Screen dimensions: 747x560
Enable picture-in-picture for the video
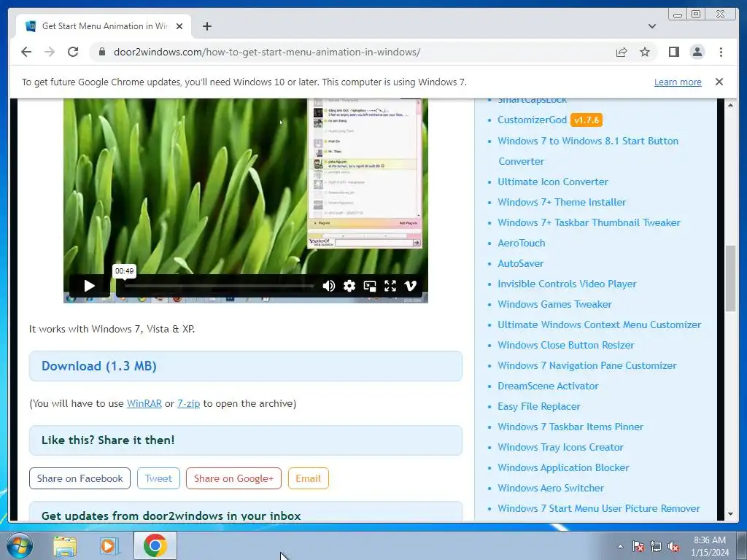370,286
